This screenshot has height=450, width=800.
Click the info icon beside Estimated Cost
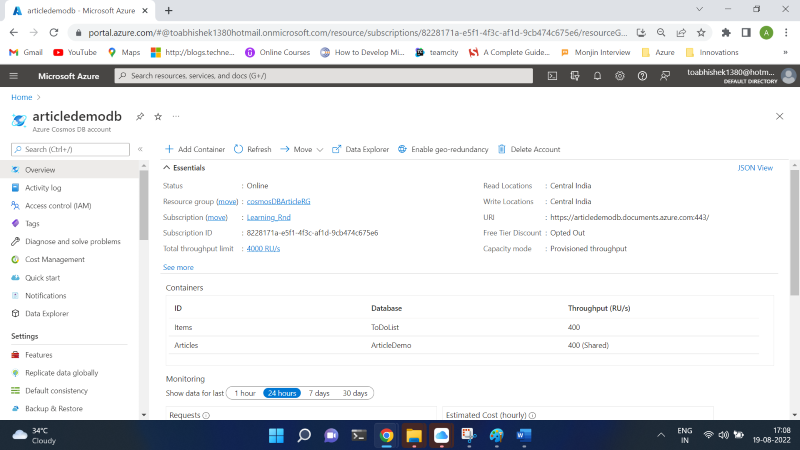532,415
